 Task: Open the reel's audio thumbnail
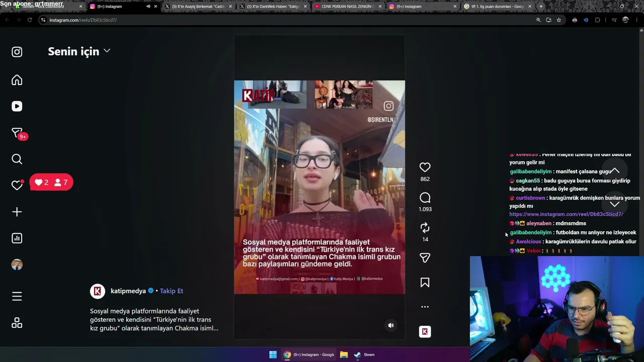tap(425, 332)
